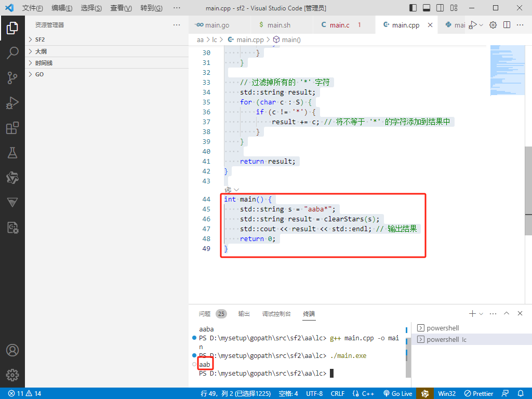Expand the code lens chevron above main()
This screenshot has width=532, height=399.
click(x=236, y=190)
